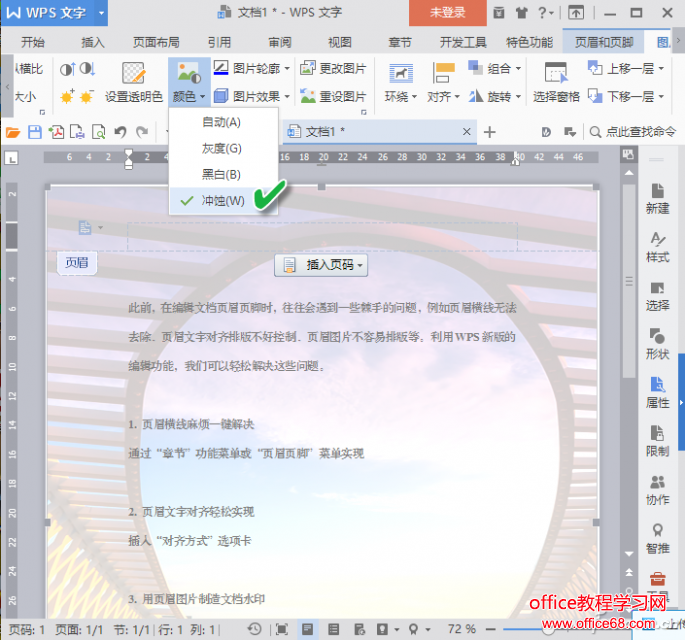Click the vertical scrollbar up arrow
Screen dimensions: 685x640
(629, 173)
